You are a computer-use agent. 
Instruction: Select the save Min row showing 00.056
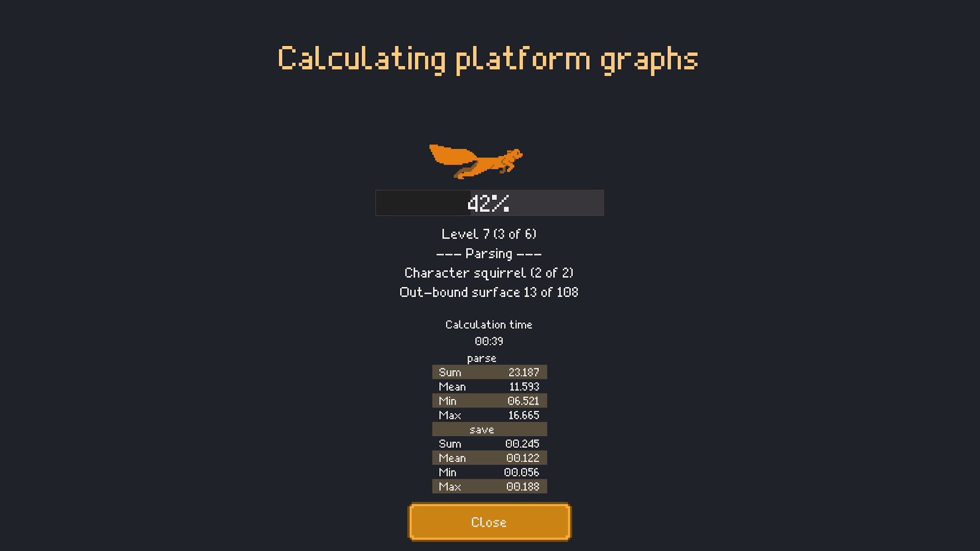click(489, 472)
